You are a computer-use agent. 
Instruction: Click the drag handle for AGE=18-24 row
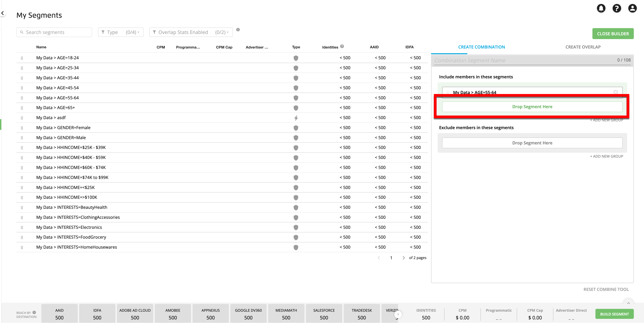[22, 58]
